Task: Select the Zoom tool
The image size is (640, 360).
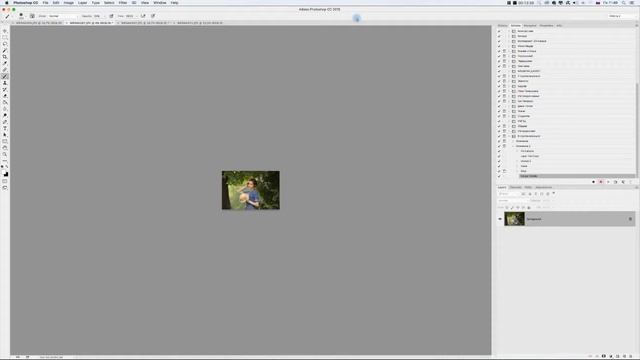Action: [x=5, y=154]
